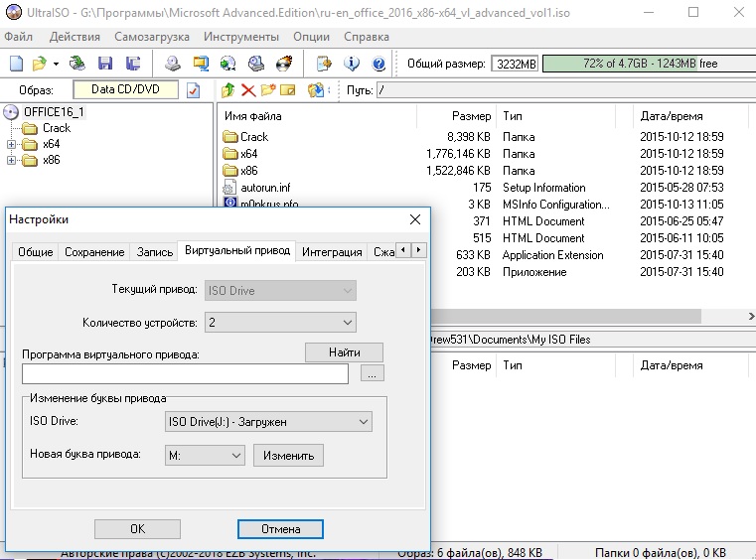Open the new drive letter M: dropdown
Screen dimensions: 756x560
205,456
